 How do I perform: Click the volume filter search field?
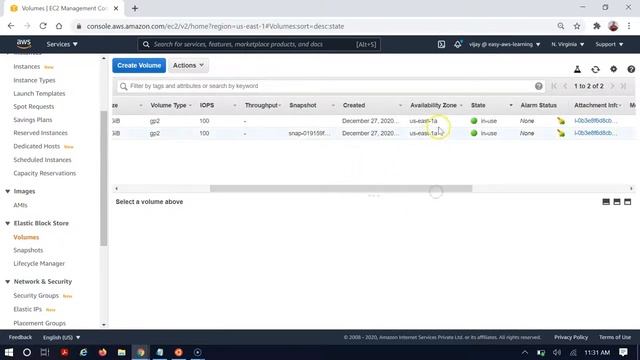pyautogui.click(x=331, y=86)
